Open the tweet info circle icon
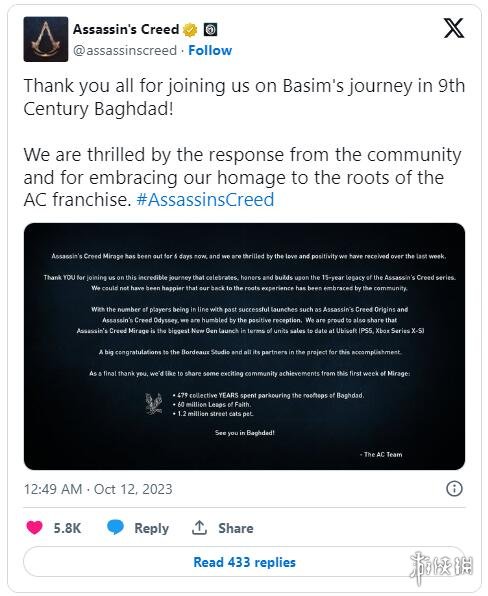This screenshot has width=488, height=596. (x=454, y=488)
